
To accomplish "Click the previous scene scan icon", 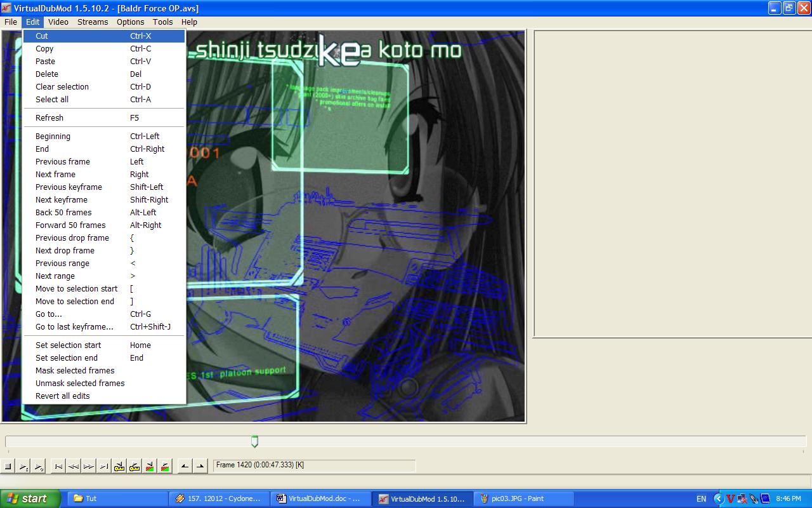I will 150,467.
